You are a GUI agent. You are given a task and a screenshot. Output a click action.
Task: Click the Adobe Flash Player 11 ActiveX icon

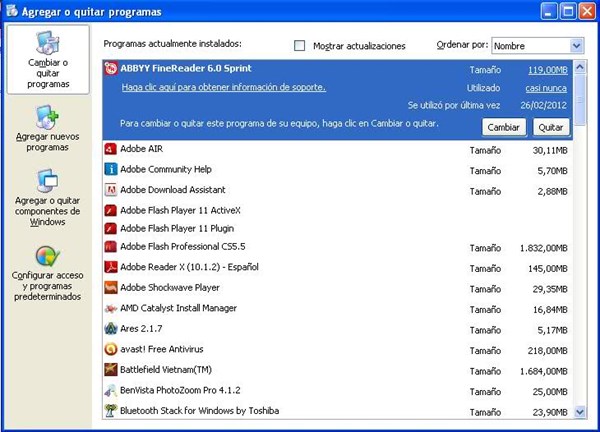111,210
